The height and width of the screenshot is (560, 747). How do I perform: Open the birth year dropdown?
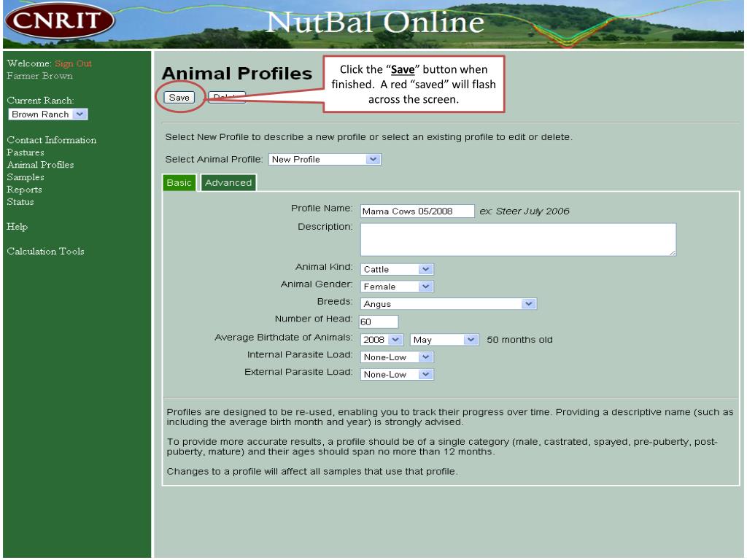(x=382, y=340)
